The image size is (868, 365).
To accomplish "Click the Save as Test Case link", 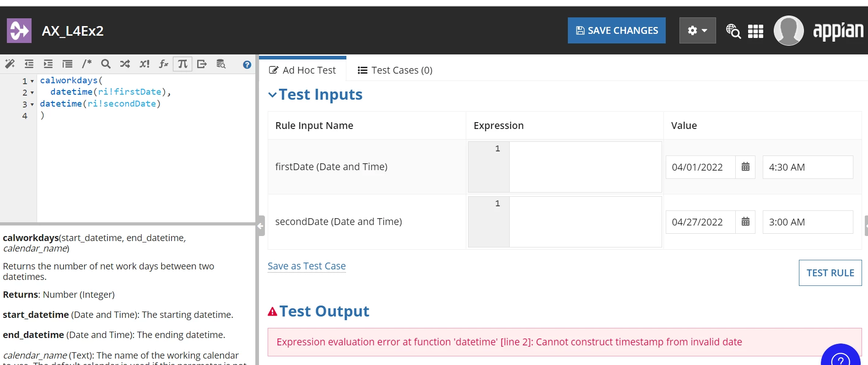I will tap(307, 266).
